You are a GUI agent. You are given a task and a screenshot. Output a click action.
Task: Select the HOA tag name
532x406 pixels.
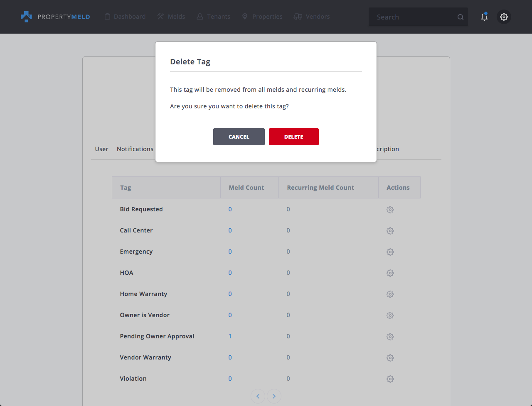click(x=127, y=273)
